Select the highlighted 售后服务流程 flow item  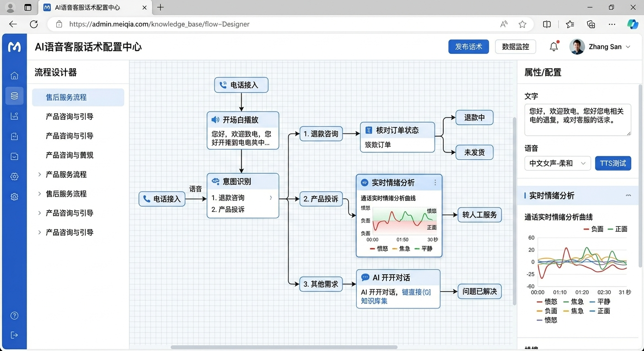78,97
